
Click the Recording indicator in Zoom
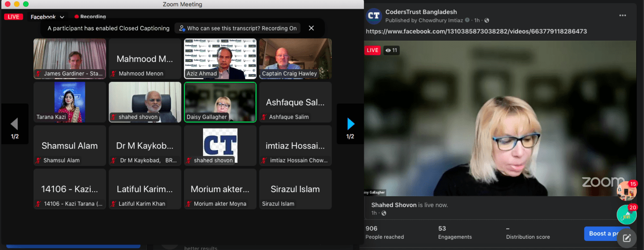click(x=90, y=17)
